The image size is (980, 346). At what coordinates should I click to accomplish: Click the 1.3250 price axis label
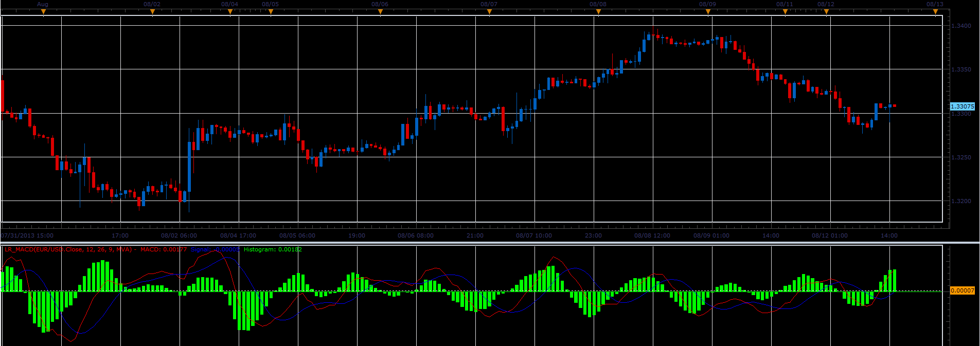pos(961,157)
